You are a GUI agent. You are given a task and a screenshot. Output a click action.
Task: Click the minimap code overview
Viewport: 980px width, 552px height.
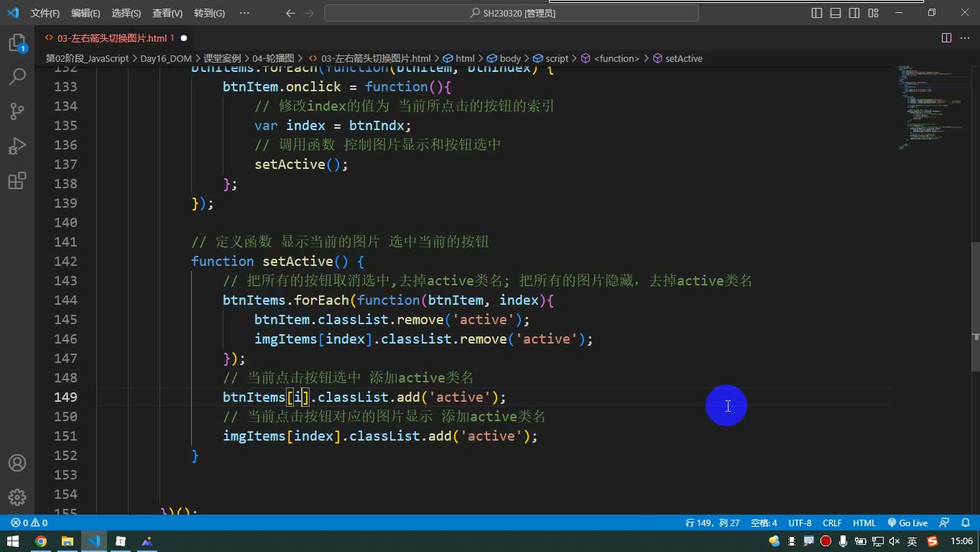pos(932,108)
